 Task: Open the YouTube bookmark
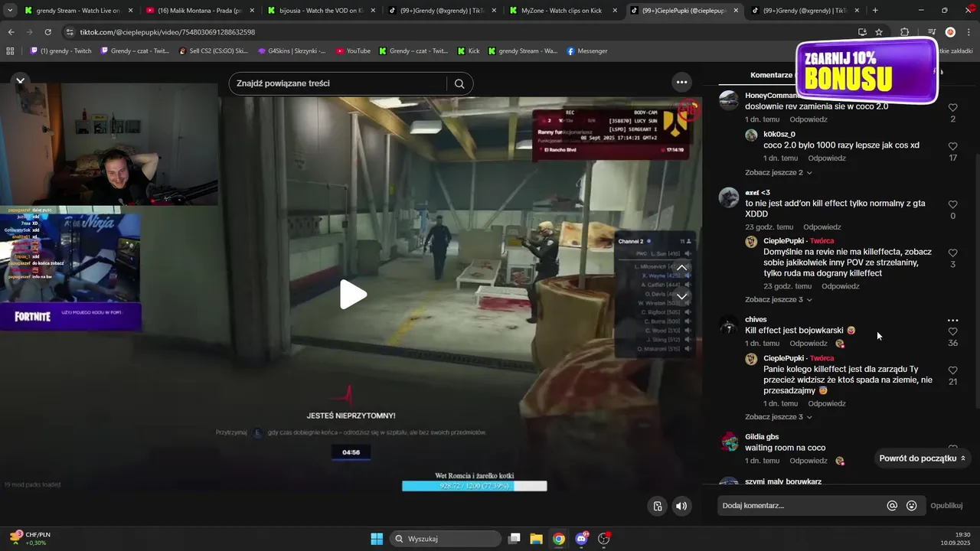click(353, 51)
